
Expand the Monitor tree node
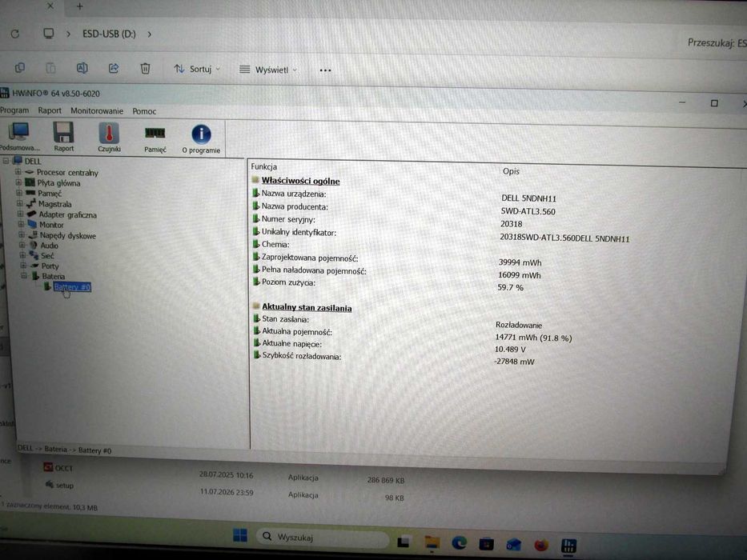[x=21, y=224]
